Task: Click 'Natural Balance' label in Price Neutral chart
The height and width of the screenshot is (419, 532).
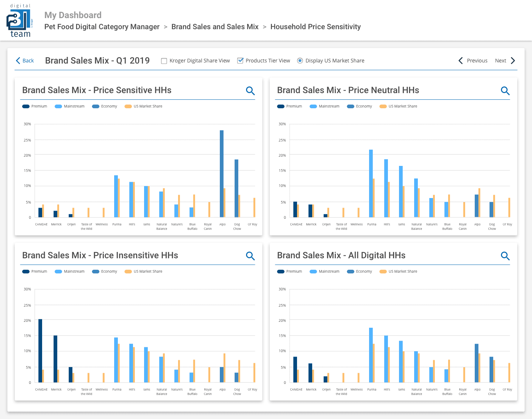Action: point(417,226)
